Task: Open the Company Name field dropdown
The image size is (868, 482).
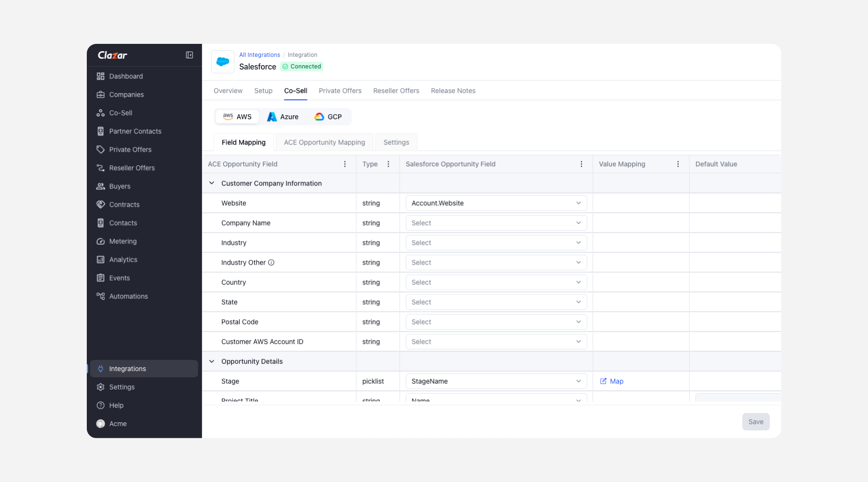Action: (x=496, y=223)
